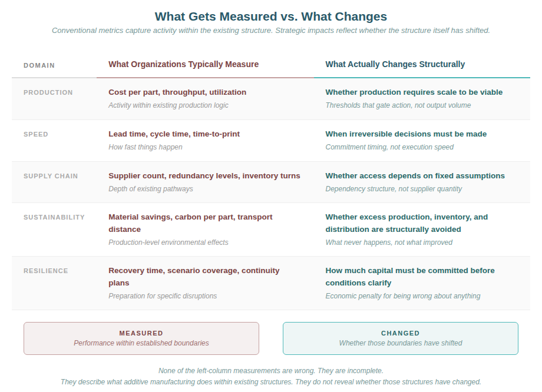Select the SPEED row label
Viewport: 542px width, 392px height.
(x=36, y=134)
